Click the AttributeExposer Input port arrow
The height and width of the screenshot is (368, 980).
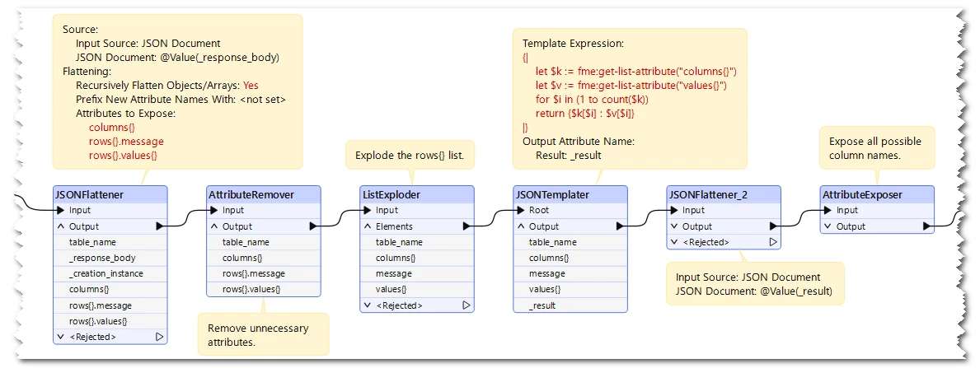(828, 211)
